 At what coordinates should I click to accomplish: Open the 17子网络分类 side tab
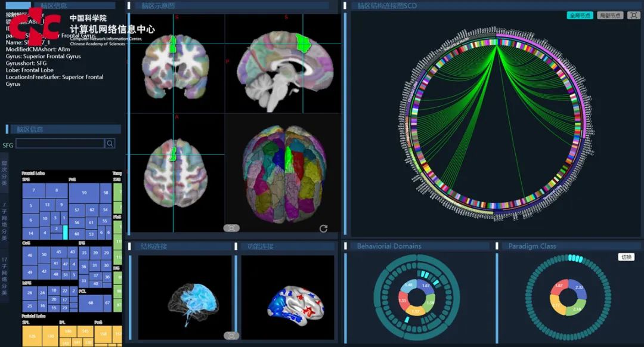(x=4, y=276)
